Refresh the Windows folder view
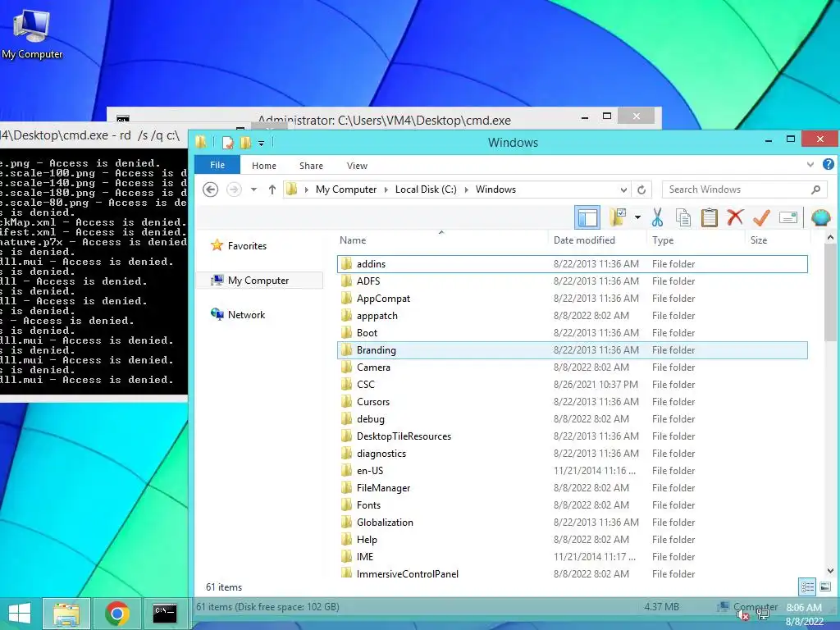840x630 pixels. [641, 189]
